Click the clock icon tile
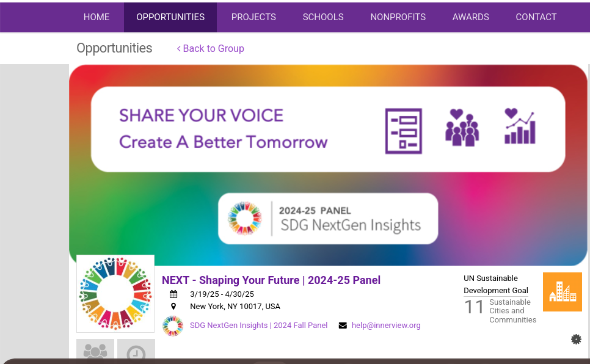This screenshot has height=364, width=590. pyautogui.click(x=136, y=352)
